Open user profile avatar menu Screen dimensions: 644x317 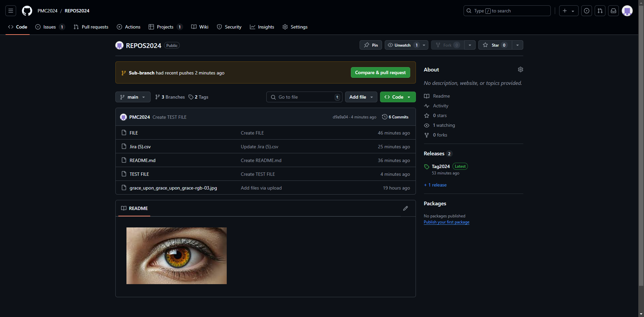click(627, 11)
